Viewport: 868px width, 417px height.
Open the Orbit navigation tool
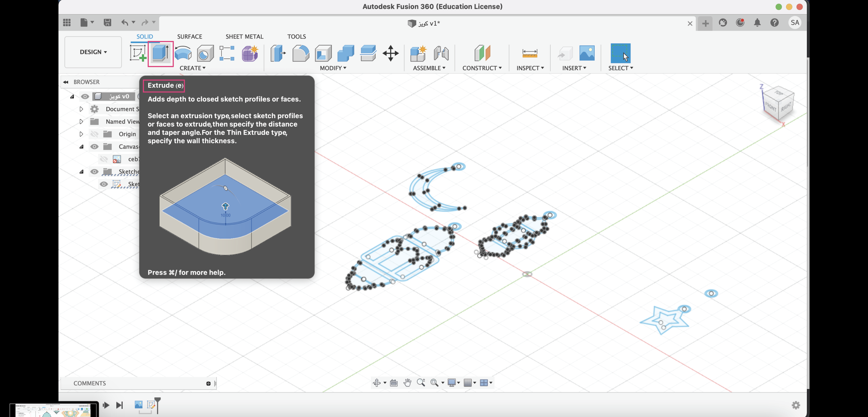click(x=377, y=383)
